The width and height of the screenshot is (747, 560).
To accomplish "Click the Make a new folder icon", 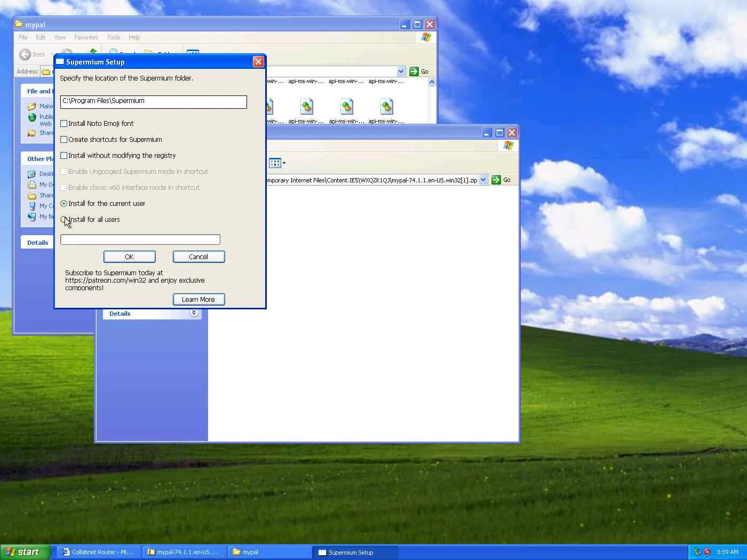I will tap(32, 106).
